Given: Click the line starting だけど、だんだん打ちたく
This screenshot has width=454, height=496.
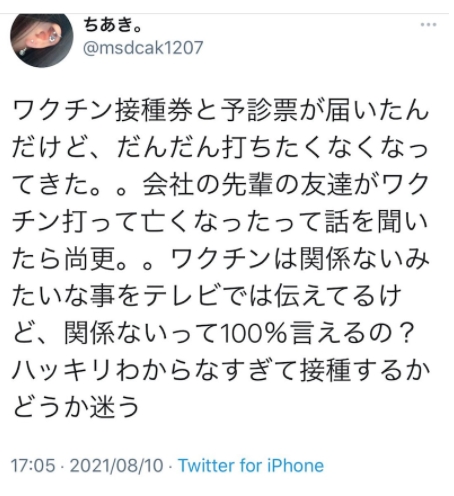Looking at the screenshot, I should [220, 148].
